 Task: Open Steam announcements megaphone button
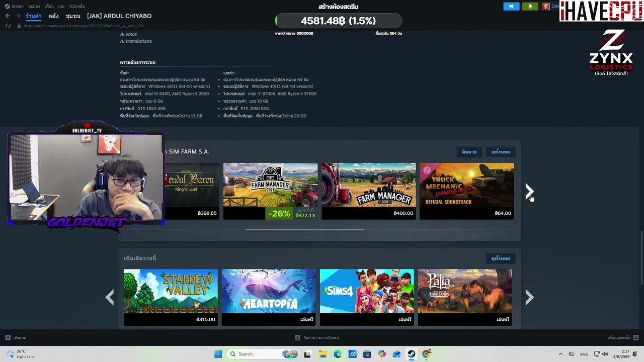pos(511,7)
